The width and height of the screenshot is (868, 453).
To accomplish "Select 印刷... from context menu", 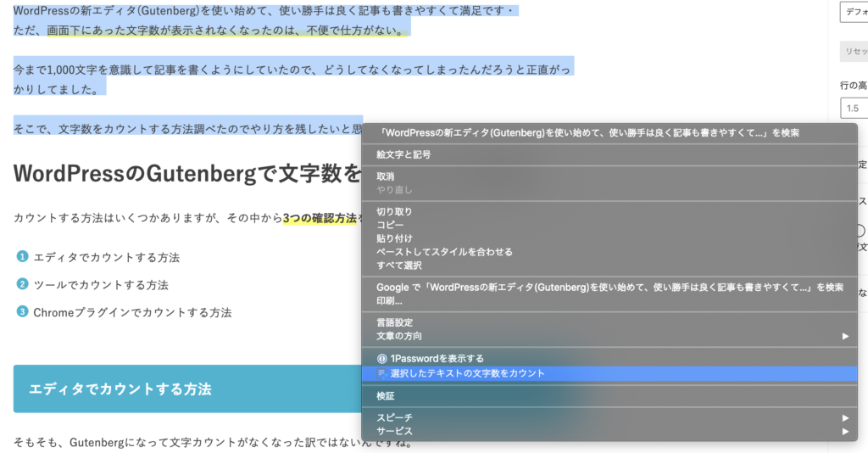I will [x=609, y=301].
